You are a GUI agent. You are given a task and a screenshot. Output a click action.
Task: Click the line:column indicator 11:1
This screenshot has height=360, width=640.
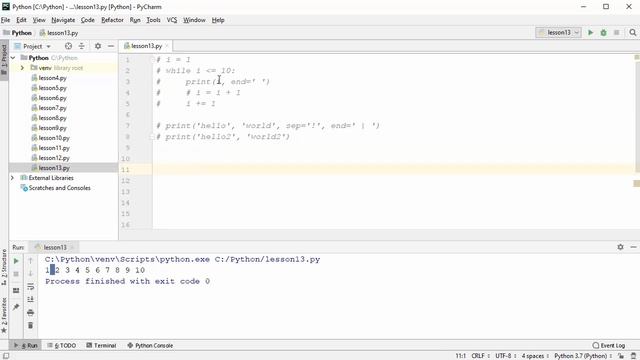(460, 356)
